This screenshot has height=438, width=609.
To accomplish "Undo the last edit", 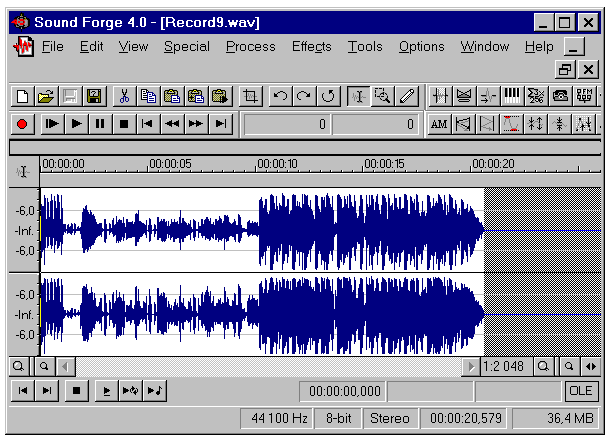I will pyautogui.click(x=280, y=96).
